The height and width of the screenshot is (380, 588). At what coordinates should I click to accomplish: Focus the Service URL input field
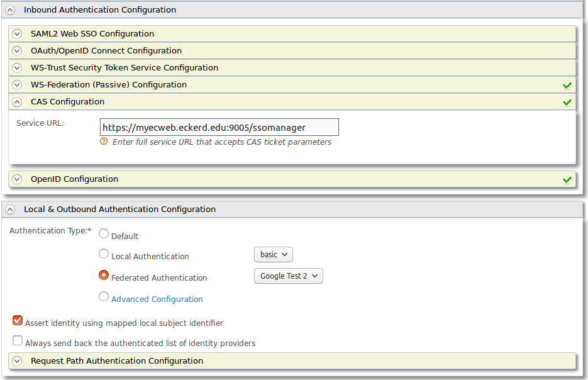click(x=219, y=127)
